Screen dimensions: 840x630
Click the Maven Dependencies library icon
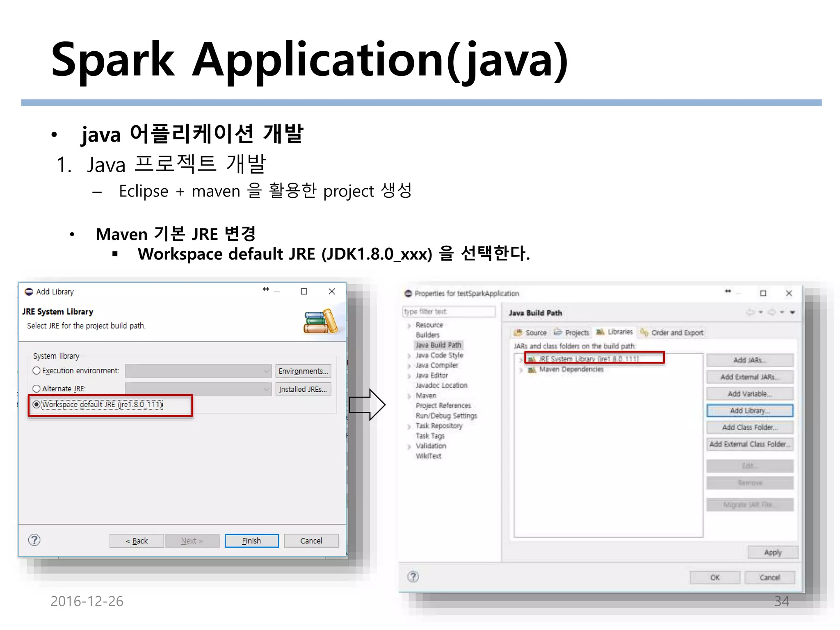pos(532,370)
